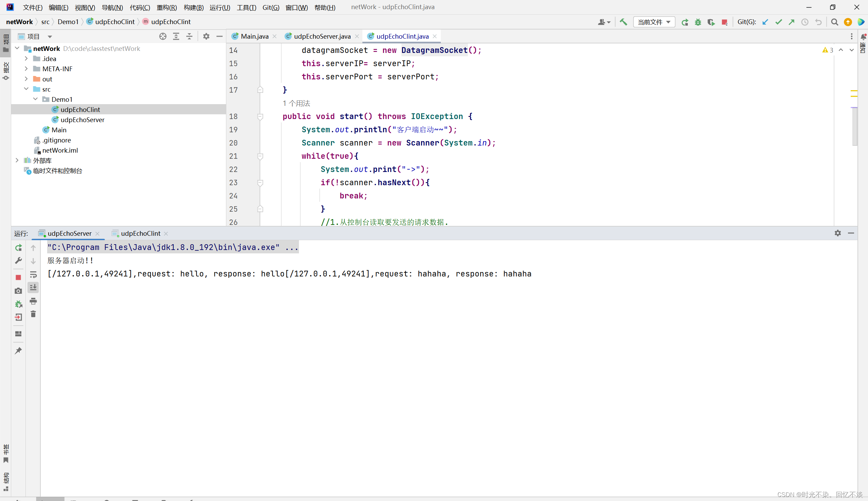The width and height of the screenshot is (868, 501).
Task: Click Demo1 breadcrumb in navigation bar
Action: pos(68,22)
